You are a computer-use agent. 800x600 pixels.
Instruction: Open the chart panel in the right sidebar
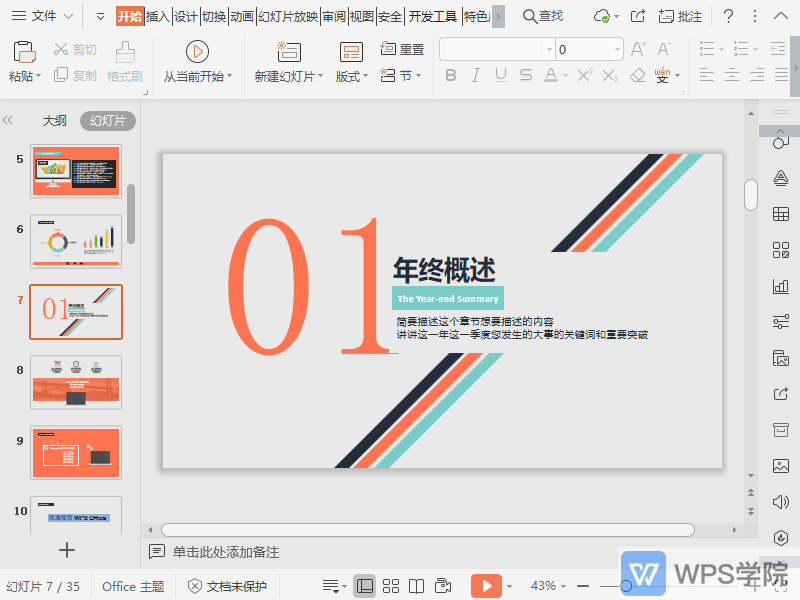781,285
